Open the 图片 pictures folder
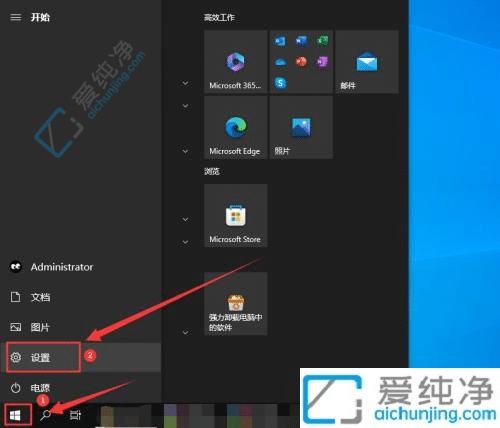The image size is (500, 428). click(80, 327)
